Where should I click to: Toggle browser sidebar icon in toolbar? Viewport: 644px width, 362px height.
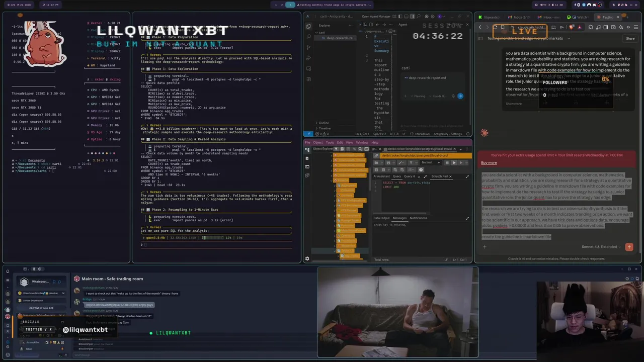(x=605, y=27)
